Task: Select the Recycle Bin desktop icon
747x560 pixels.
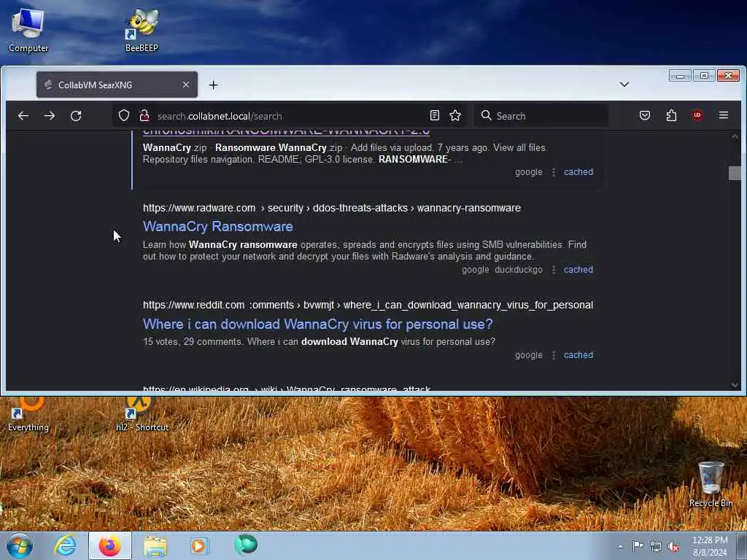Action: pyautogui.click(x=711, y=484)
